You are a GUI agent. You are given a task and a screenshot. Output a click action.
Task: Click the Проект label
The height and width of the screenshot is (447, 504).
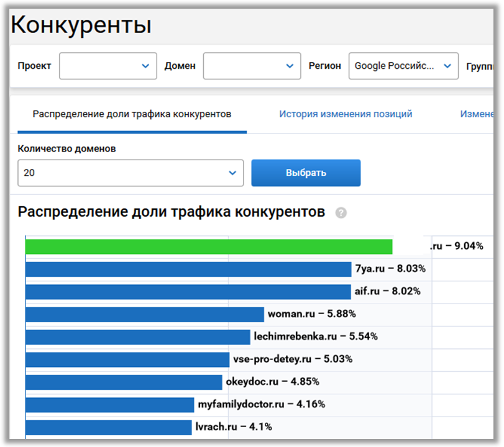[x=34, y=66]
